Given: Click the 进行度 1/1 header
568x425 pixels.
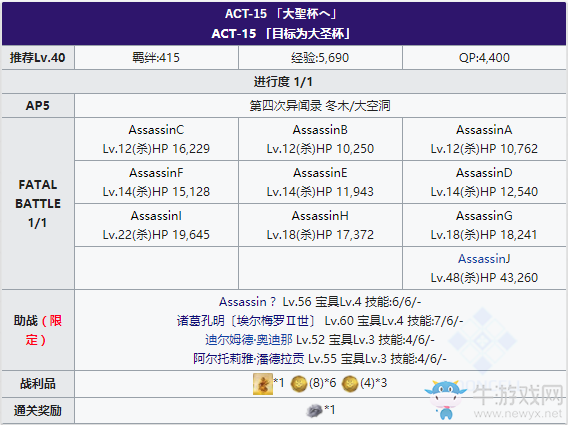Looking at the screenshot, I should 283,82.
